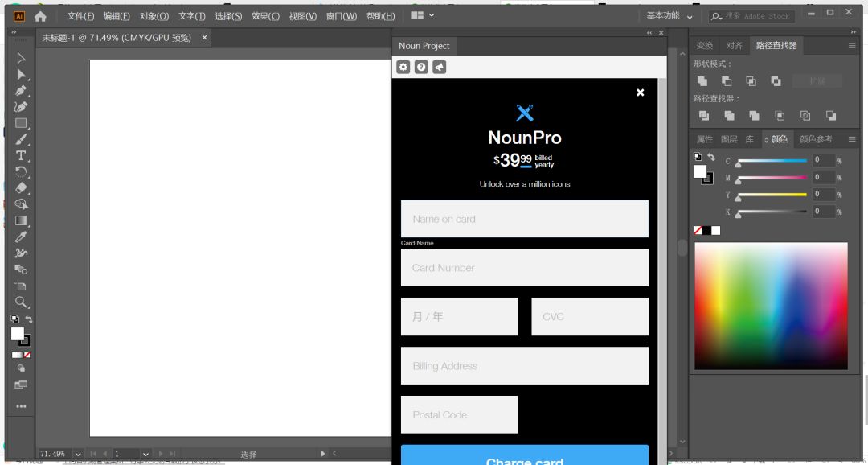Pick the Curvature tool
This screenshot has height=465, width=868.
click(21, 106)
